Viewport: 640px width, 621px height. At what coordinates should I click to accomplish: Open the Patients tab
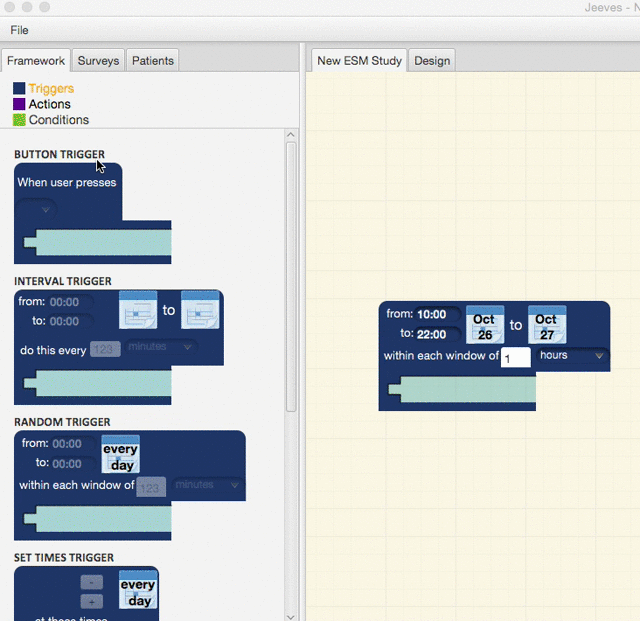pos(153,61)
